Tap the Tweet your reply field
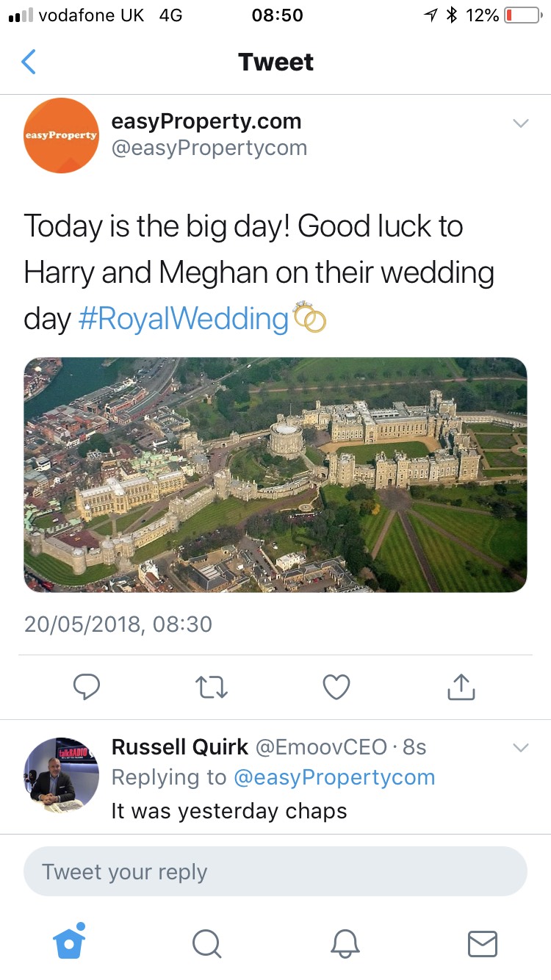 pos(275,872)
